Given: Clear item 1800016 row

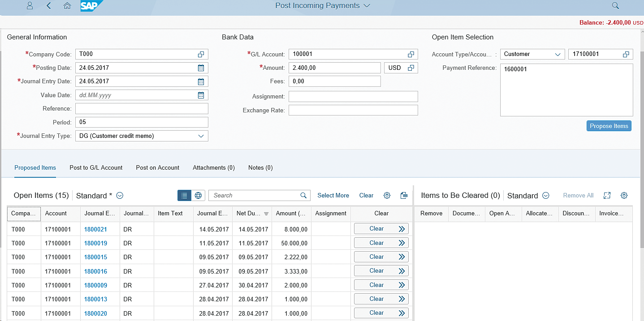Looking at the screenshot, I should (x=381, y=271).
